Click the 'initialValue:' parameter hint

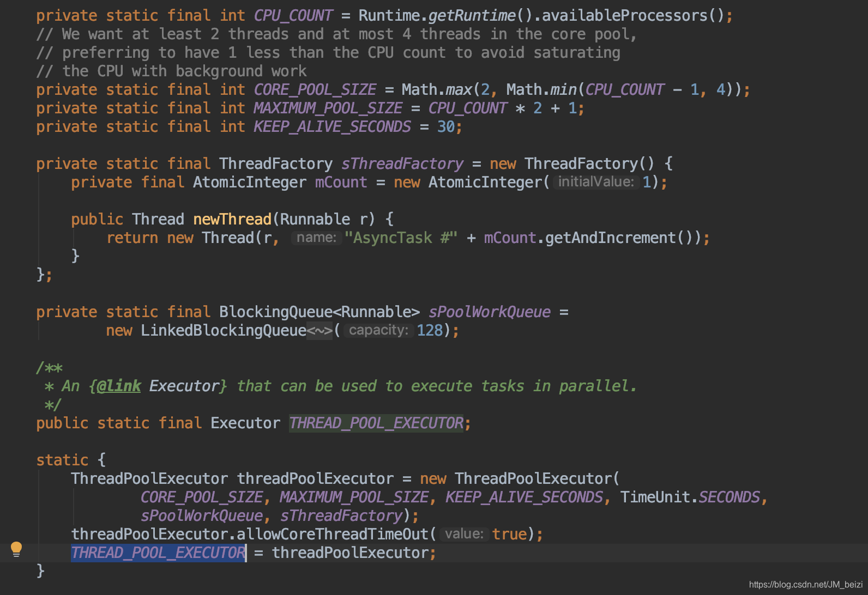[x=596, y=182]
